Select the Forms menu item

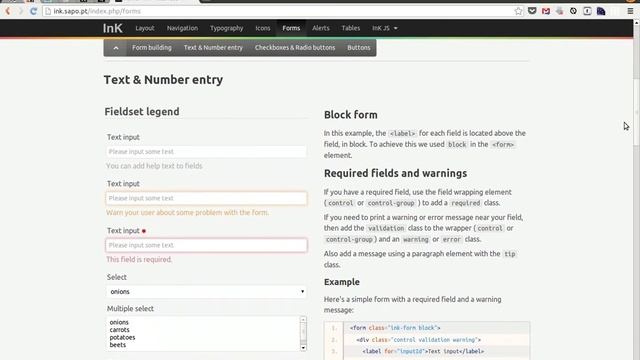(291, 28)
